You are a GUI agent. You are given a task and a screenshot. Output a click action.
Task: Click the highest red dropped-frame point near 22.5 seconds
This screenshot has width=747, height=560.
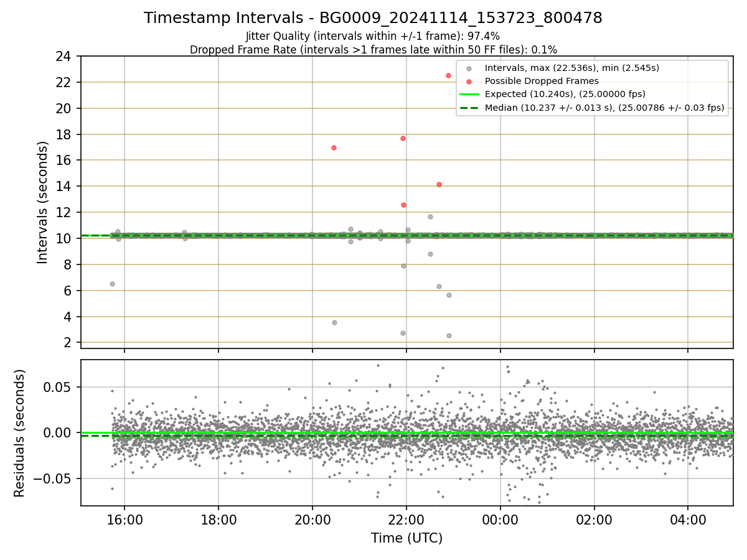448,75
